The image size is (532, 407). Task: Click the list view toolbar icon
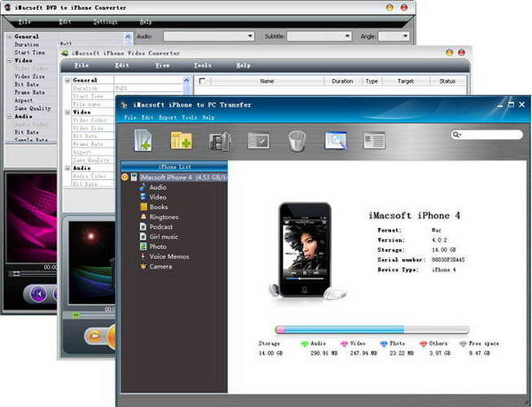[374, 140]
